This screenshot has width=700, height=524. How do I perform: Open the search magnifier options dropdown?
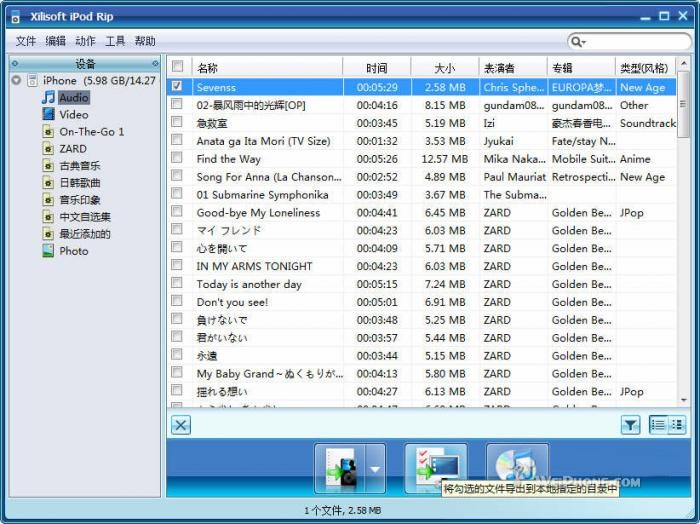point(578,42)
